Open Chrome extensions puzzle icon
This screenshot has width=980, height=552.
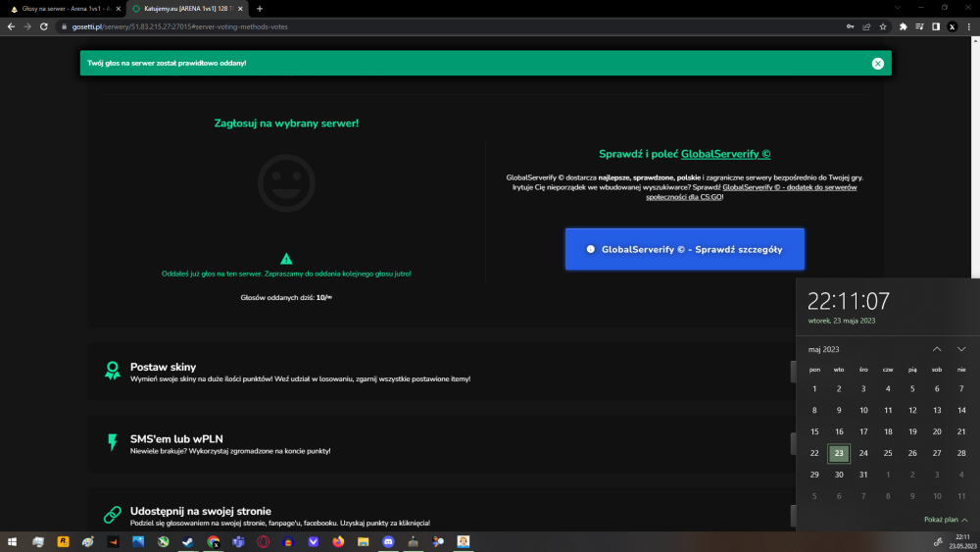(904, 26)
